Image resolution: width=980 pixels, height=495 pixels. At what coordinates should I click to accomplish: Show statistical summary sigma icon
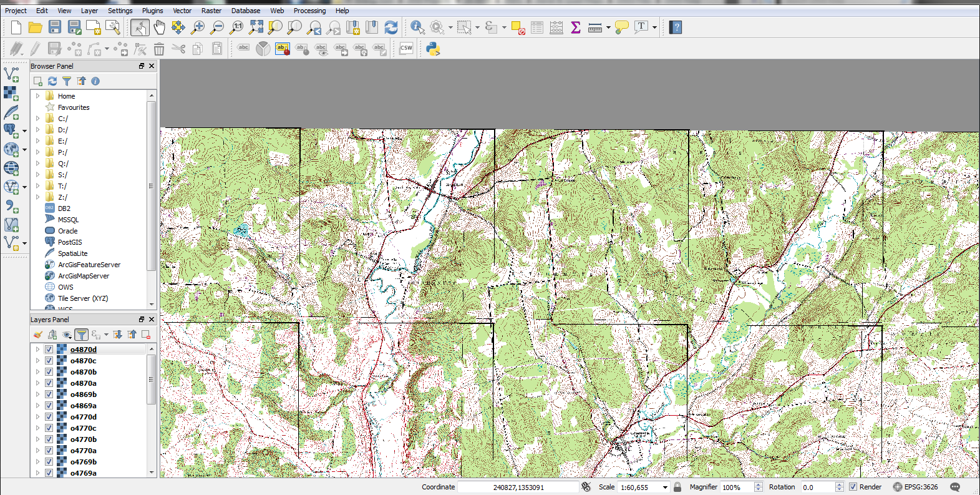point(576,27)
